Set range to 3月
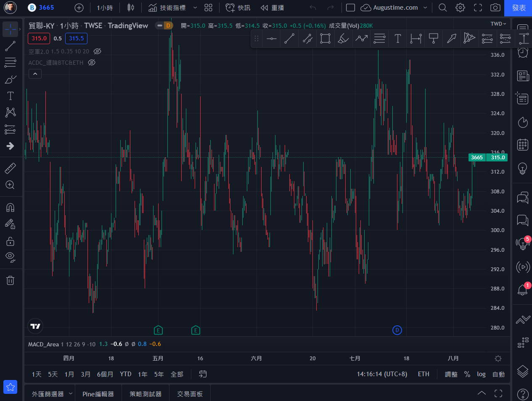 (85, 374)
